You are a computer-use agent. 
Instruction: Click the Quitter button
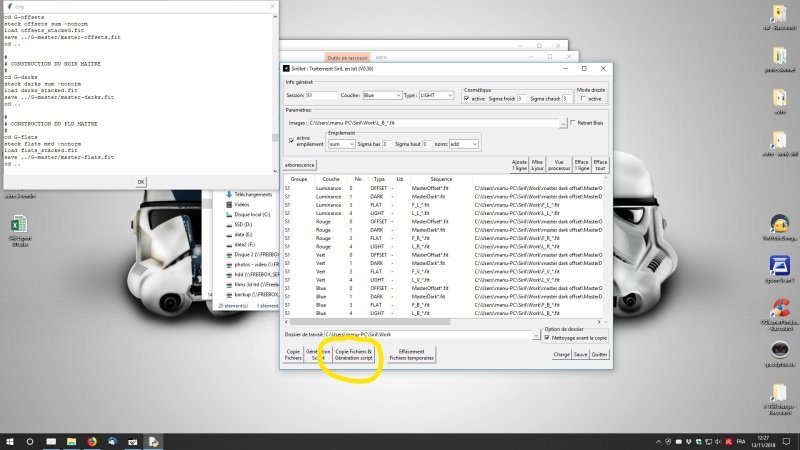click(x=599, y=355)
